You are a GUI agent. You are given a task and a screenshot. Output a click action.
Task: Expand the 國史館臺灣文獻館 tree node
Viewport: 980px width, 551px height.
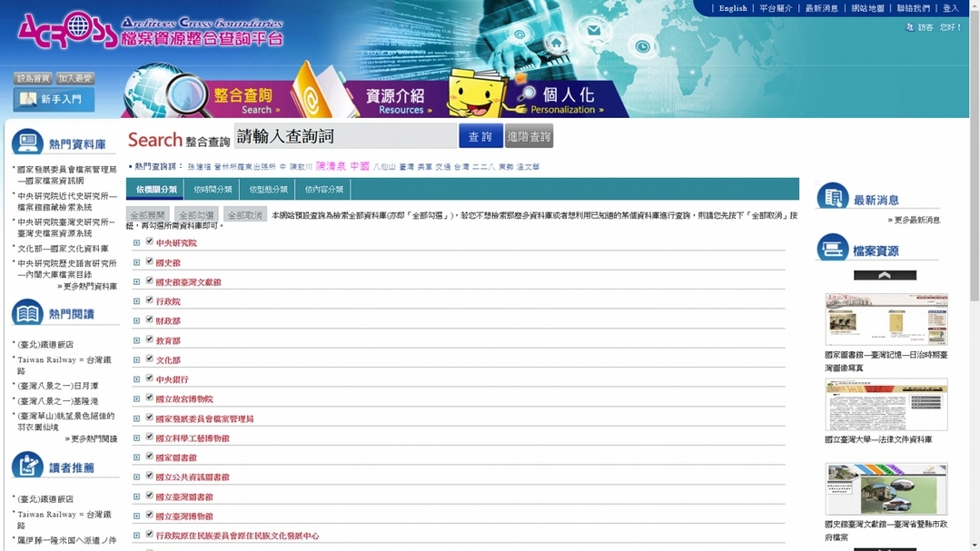pos(136,281)
